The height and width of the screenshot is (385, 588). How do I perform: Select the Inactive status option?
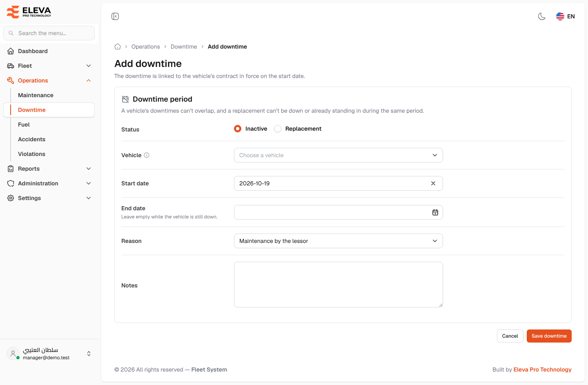click(238, 129)
